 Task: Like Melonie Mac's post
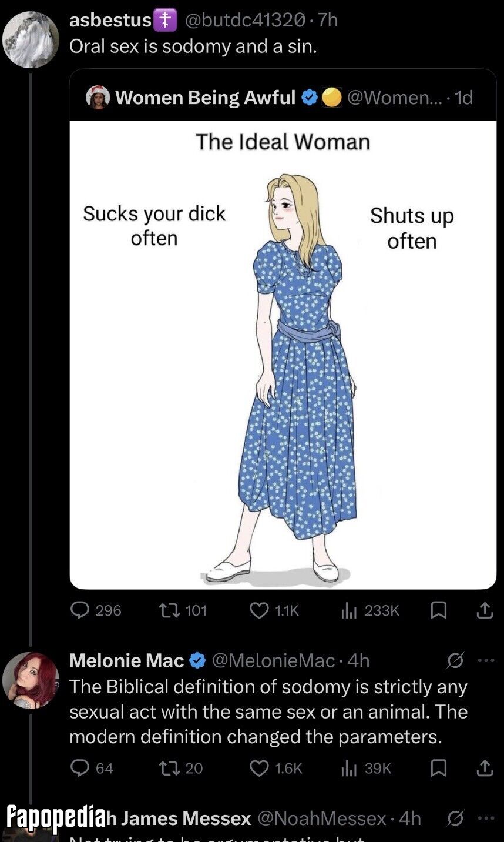[x=275, y=768]
